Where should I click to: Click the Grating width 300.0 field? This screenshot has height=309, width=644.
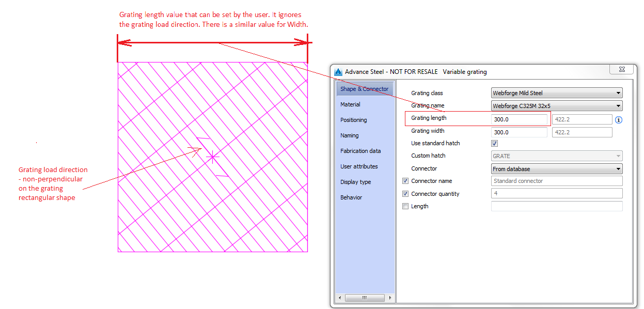click(x=519, y=132)
